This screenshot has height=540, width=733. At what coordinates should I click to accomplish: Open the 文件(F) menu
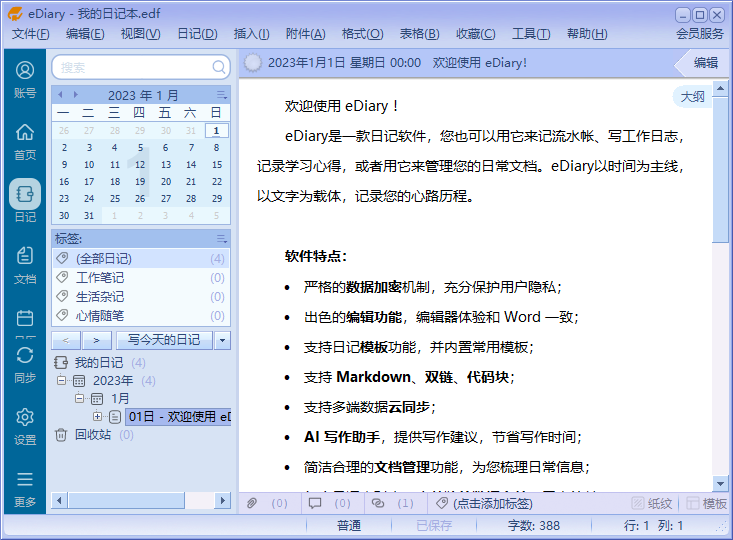pos(30,34)
